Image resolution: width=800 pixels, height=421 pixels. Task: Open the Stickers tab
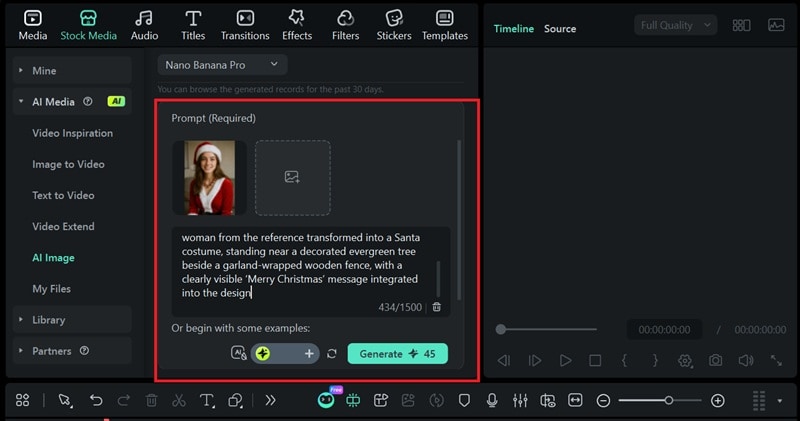pos(394,26)
